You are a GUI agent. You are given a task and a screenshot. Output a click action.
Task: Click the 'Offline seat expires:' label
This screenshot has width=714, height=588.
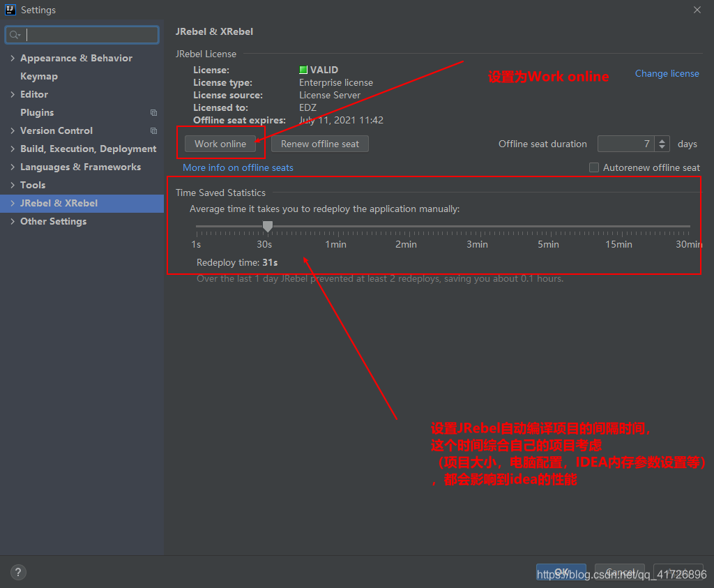point(240,120)
